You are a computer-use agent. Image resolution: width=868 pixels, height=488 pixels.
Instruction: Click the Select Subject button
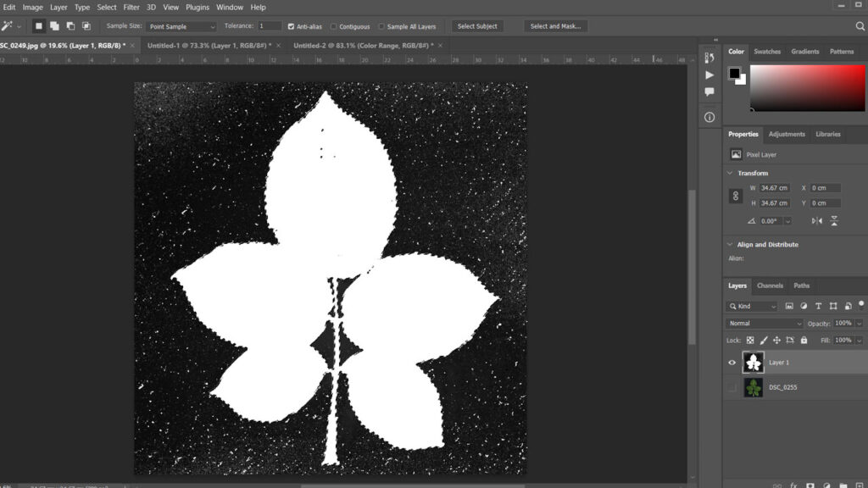tap(477, 26)
